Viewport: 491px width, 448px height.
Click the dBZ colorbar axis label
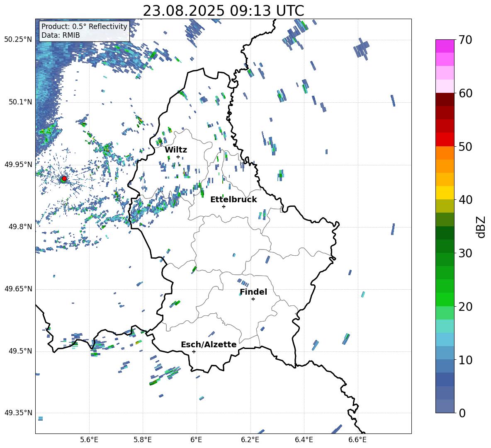pyautogui.click(x=481, y=227)
